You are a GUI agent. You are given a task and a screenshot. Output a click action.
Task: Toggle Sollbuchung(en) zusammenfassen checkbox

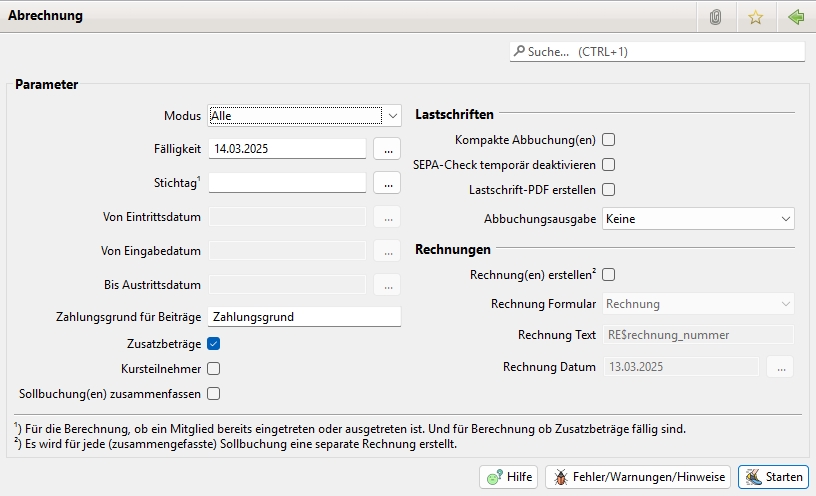[213, 393]
